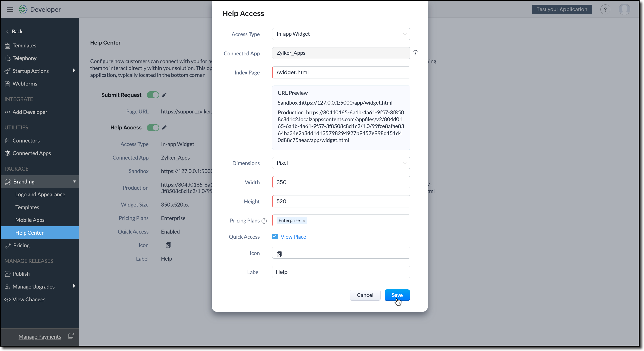
Task: Open the Dimensions Pixel dropdown
Action: (x=341, y=163)
